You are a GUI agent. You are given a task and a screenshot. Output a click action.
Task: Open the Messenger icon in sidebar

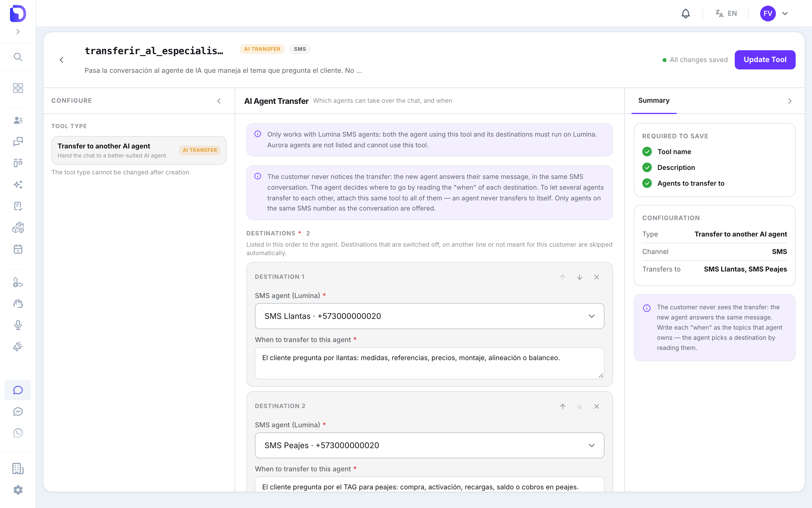18,411
